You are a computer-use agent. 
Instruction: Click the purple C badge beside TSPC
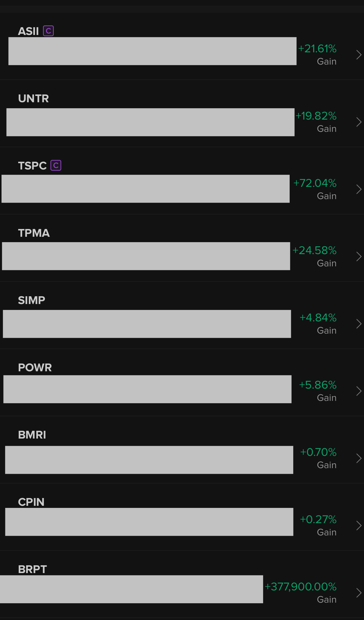click(56, 165)
